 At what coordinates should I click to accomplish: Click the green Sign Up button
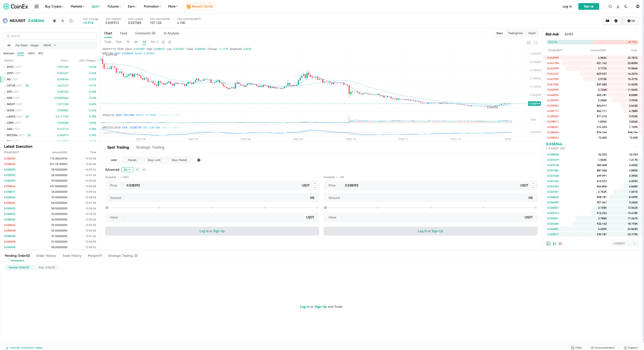tap(589, 6)
